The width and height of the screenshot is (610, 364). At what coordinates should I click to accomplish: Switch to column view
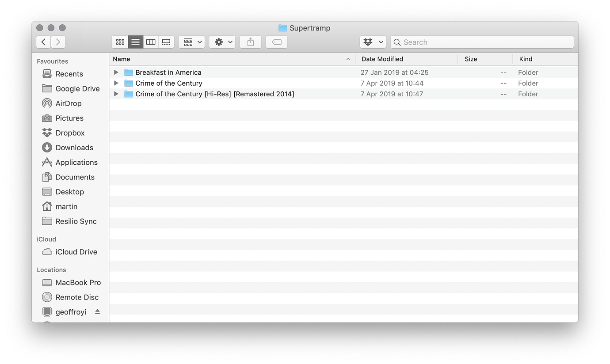point(151,42)
